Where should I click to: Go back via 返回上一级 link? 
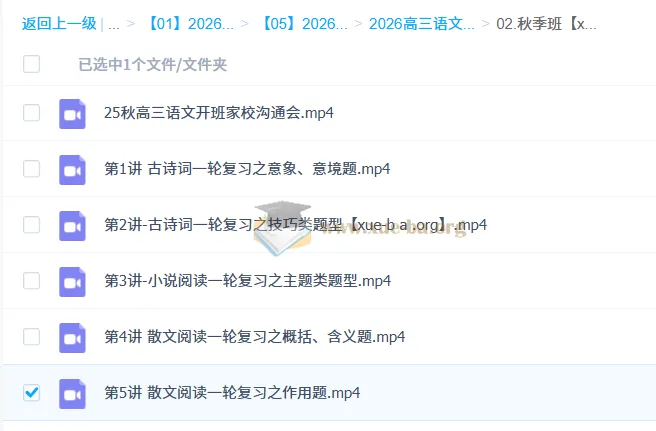58,23
